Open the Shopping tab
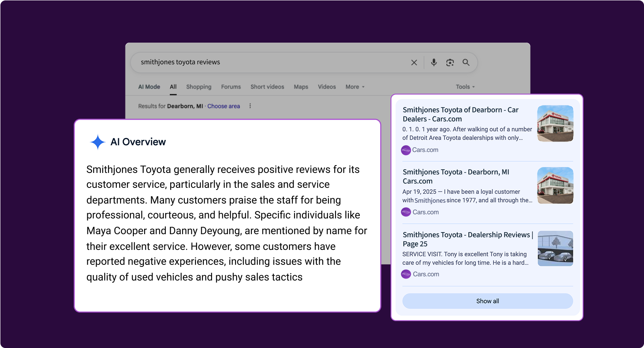644x348 pixels. point(199,87)
